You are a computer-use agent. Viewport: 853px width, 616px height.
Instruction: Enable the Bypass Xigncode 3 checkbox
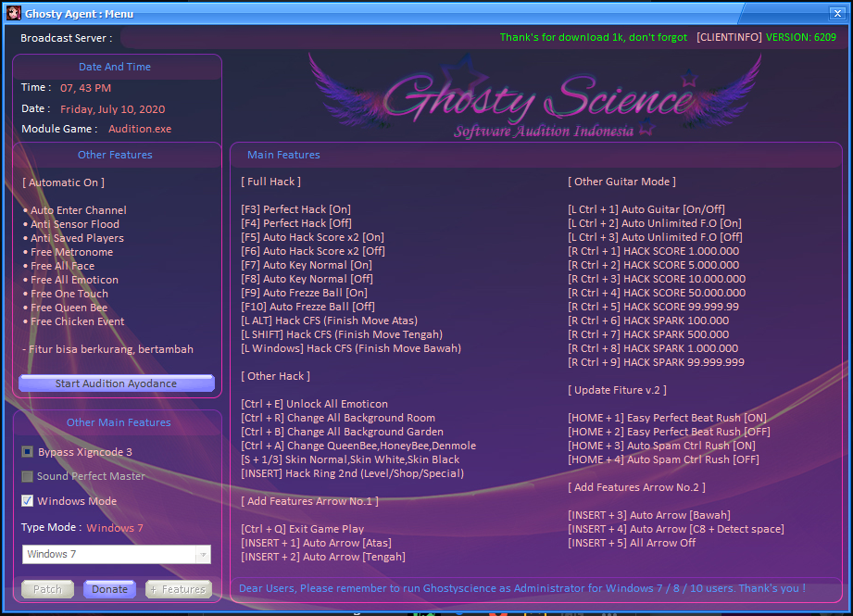point(27,452)
